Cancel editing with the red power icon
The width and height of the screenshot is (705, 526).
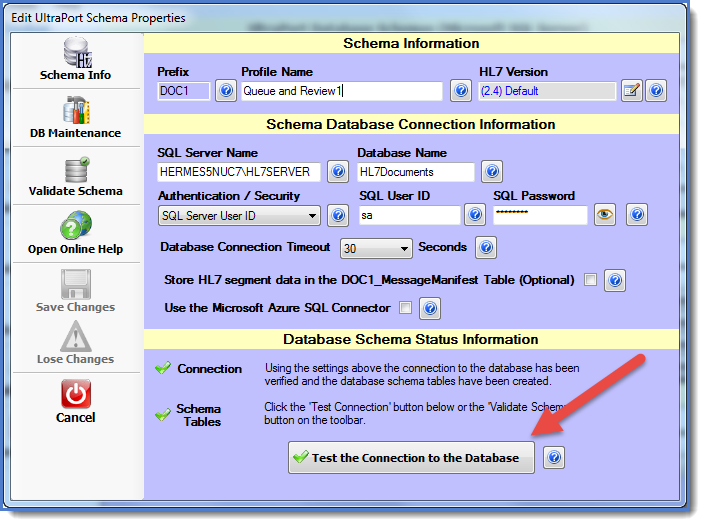tap(76, 393)
